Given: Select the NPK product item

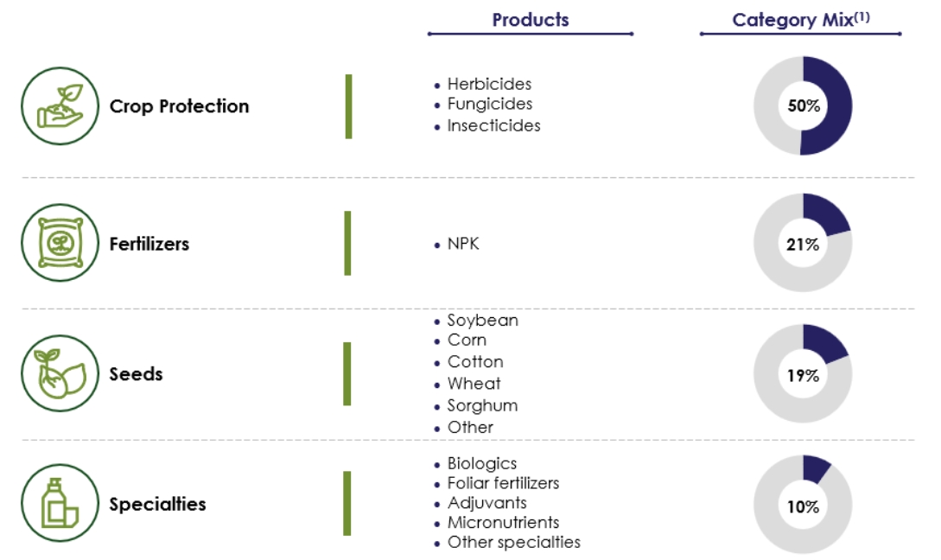Looking at the screenshot, I should 462,244.
